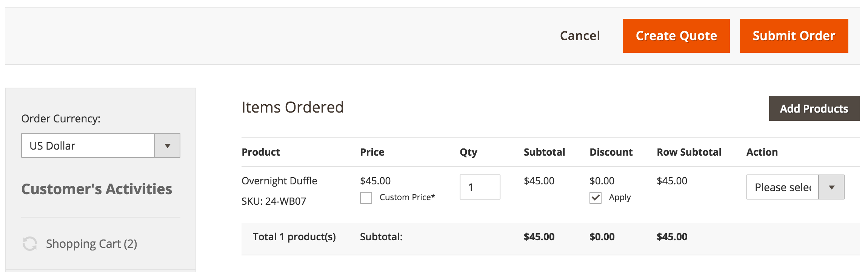The width and height of the screenshot is (868, 272).
Task: Click the Order Currency label
Action: (61, 119)
